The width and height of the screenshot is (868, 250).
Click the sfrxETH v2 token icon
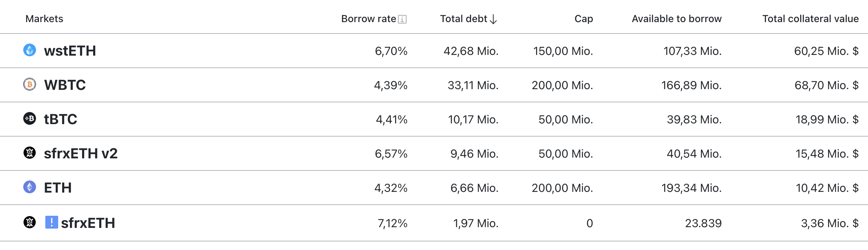[x=30, y=153]
